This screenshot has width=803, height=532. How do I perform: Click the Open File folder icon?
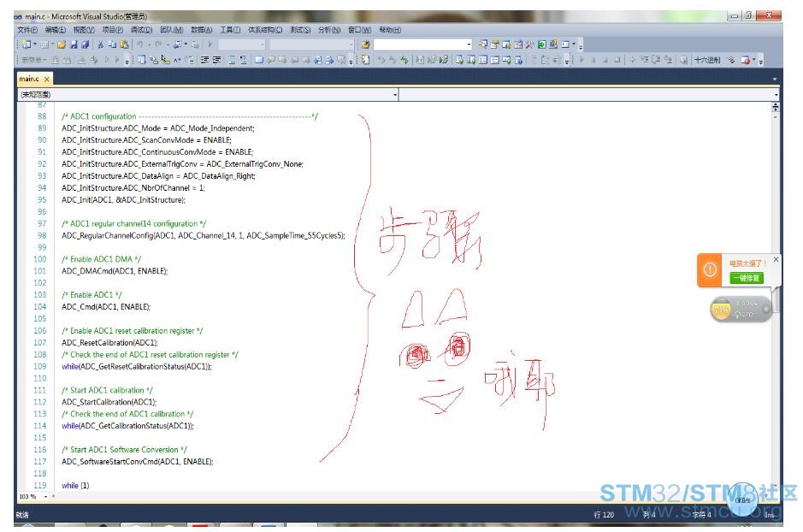pos(62,44)
